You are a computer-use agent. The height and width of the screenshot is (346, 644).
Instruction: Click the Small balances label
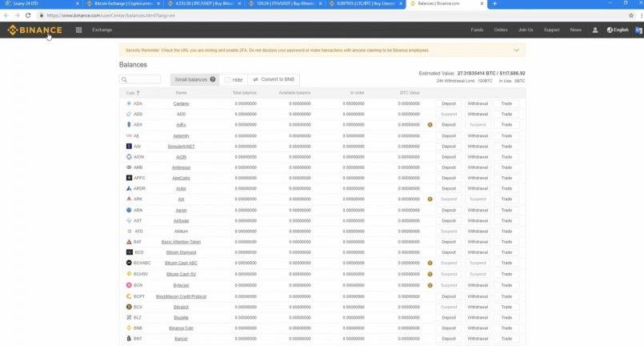(191, 79)
